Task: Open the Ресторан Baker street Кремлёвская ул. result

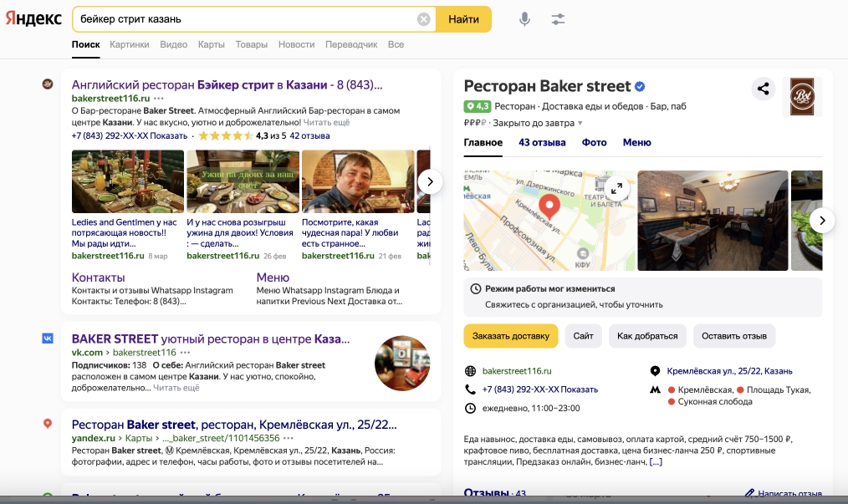Action: click(x=234, y=425)
